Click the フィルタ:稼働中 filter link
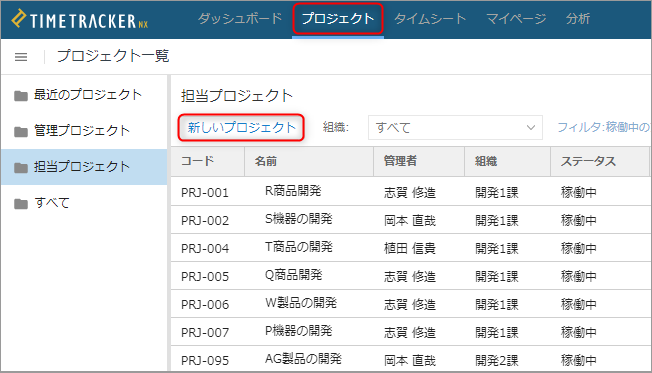652x373 pixels. click(603, 127)
